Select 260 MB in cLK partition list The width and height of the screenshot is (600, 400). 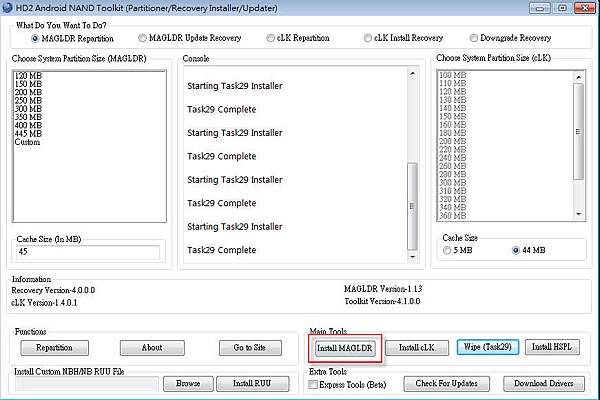pos(453,166)
